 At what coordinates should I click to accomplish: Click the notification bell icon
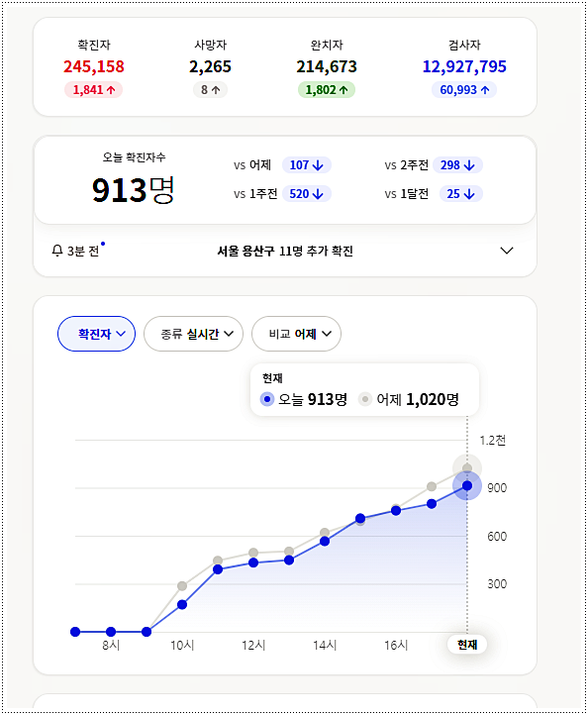57,251
